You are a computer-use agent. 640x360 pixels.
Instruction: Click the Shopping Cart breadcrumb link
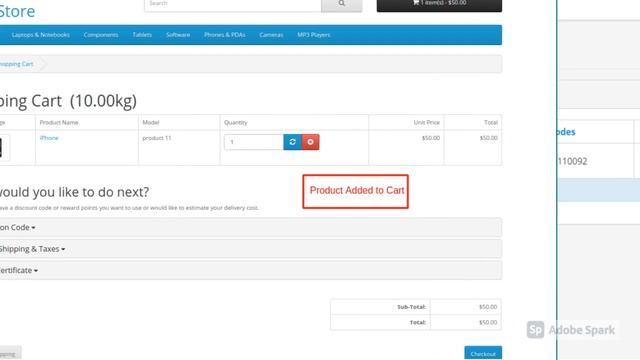[16, 64]
